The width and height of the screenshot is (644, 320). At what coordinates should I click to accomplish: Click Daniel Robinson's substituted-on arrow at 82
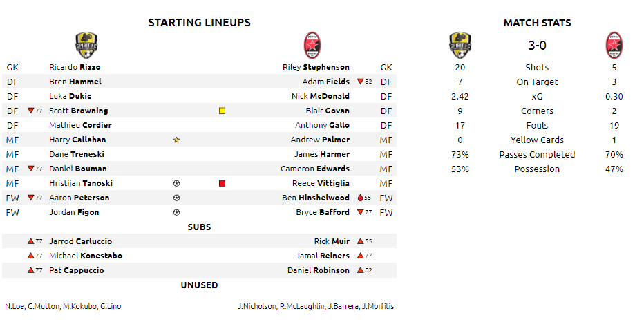[x=361, y=270]
